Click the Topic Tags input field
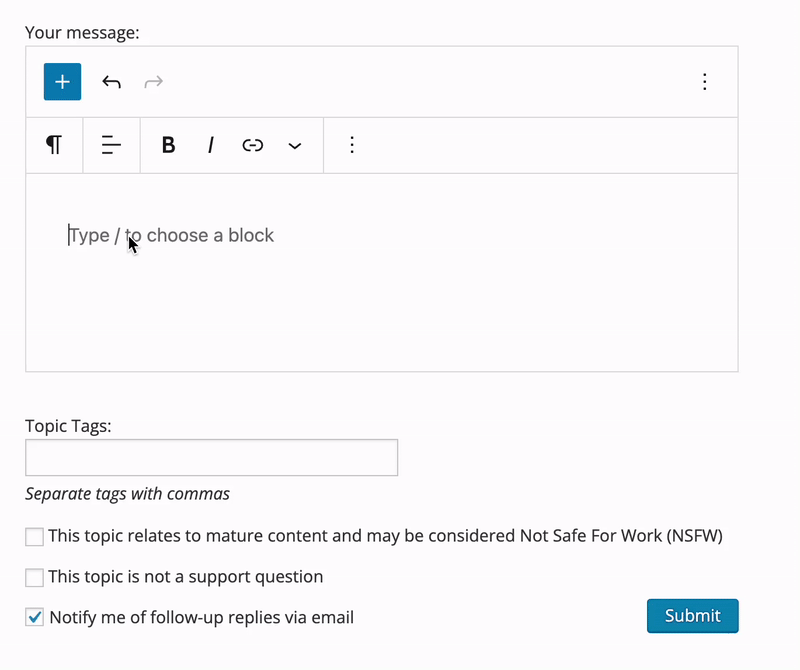Image resolution: width=800 pixels, height=670 pixels. pos(211,457)
